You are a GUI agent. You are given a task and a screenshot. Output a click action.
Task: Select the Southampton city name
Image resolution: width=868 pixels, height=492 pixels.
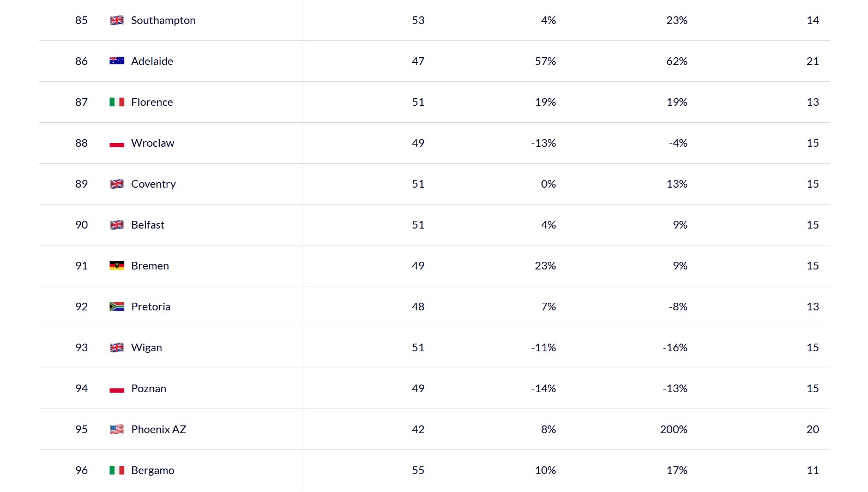tap(163, 20)
